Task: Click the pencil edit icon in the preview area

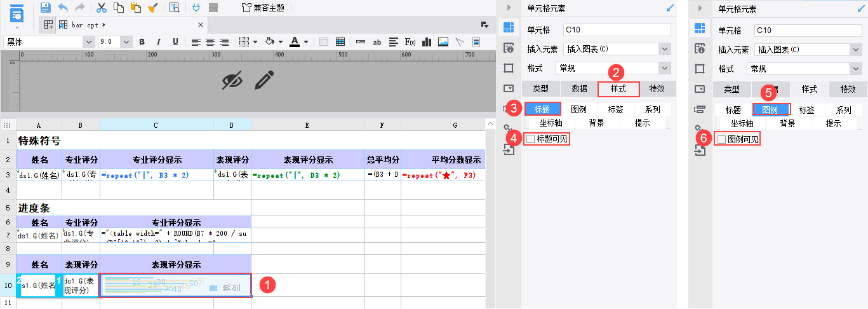Action: (264, 80)
